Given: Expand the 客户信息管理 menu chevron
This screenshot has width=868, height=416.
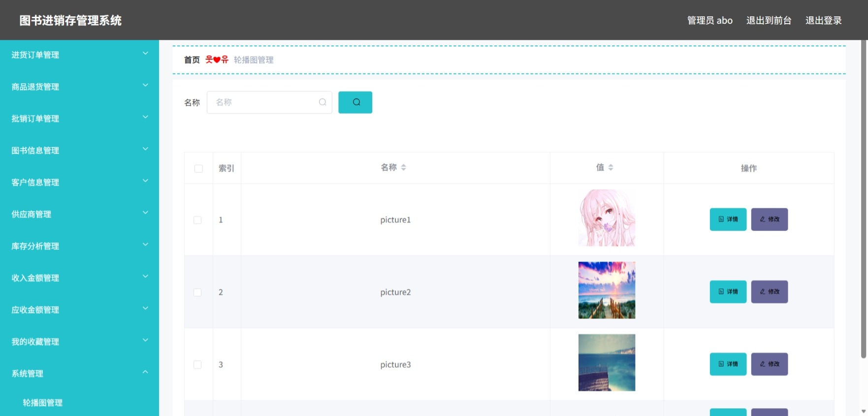Looking at the screenshot, I should coord(145,181).
